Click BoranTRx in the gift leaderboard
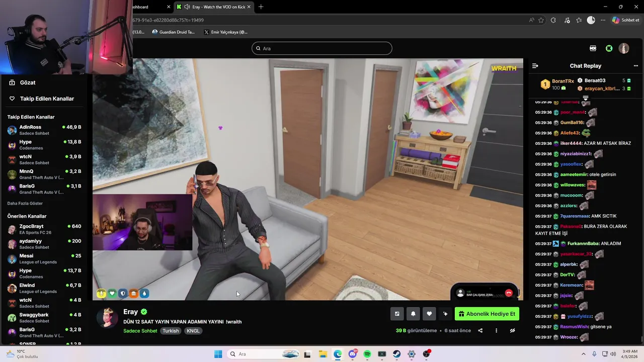This screenshot has height=362, width=644. point(562,81)
